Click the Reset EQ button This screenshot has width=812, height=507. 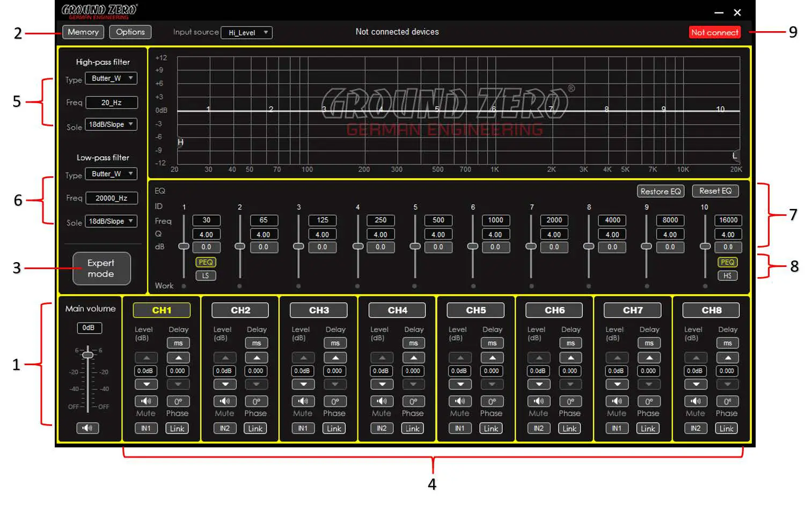715,191
